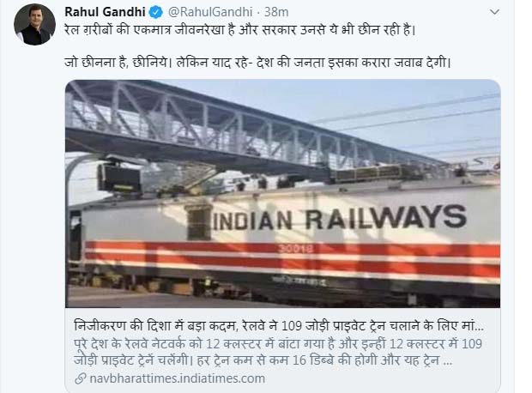
Task: Click the second paragraph of the tweet text
Action: click(257, 63)
